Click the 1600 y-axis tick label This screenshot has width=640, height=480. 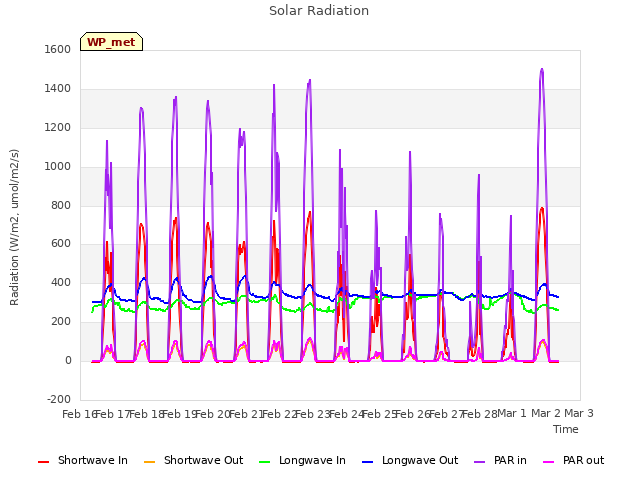58,49
